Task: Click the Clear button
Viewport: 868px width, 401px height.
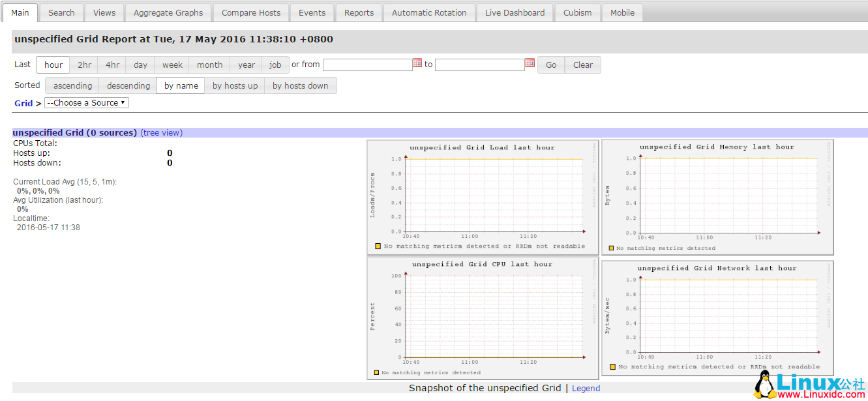Action: pyautogui.click(x=582, y=65)
